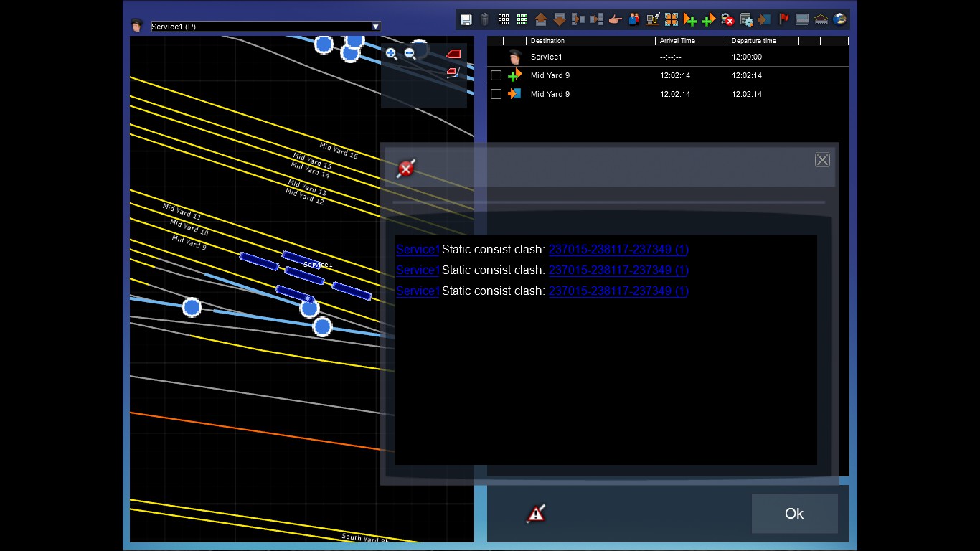The width and height of the screenshot is (980, 551).
Task: Close the static consist clash dialog
Action: pyautogui.click(x=822, y=160)
